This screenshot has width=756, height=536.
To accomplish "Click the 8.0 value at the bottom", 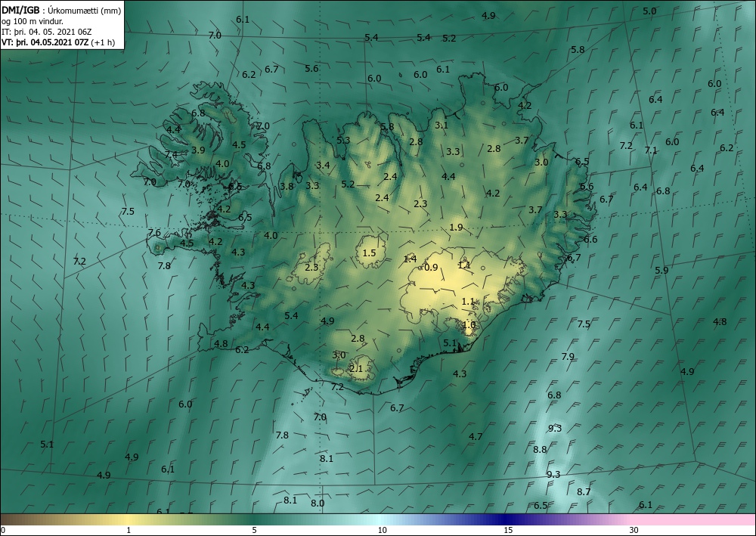I will click(x=318, y=503).
